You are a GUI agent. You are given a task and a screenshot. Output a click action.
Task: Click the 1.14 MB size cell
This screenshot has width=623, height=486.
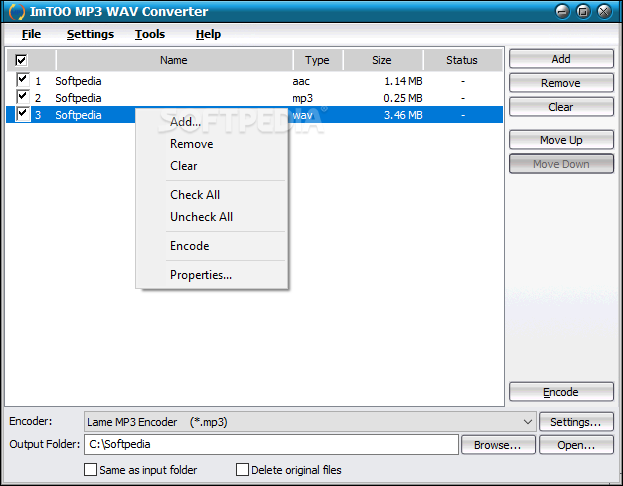click(403, 81)
